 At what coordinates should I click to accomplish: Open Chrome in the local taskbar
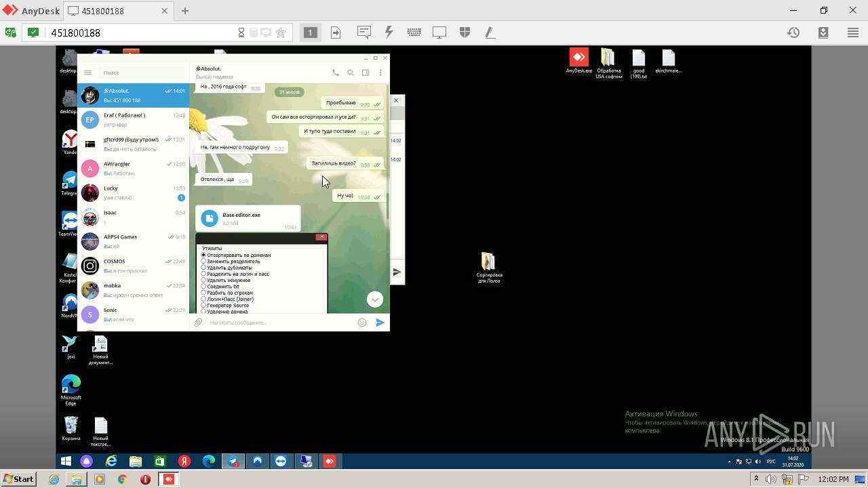point(123,479)
